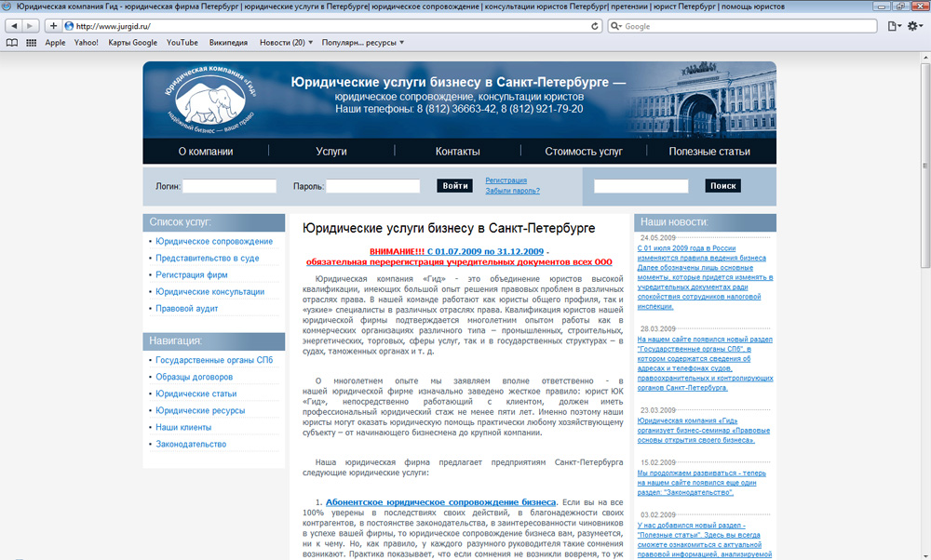
Task: Open Законодательство navigation link
Action: tap(191, 444)
